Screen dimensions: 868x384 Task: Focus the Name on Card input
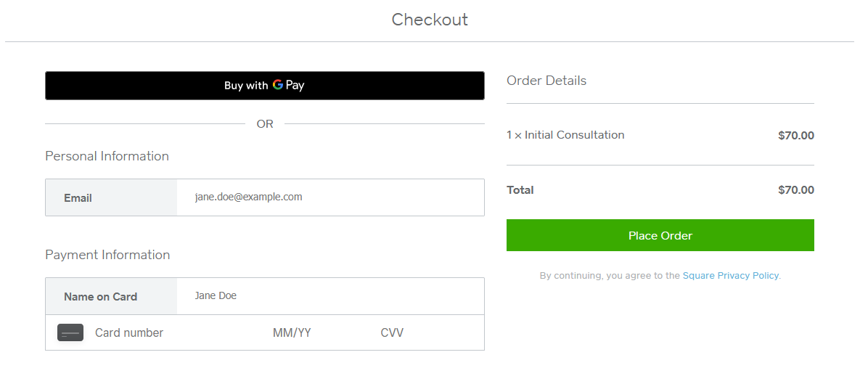pos(330,296)
